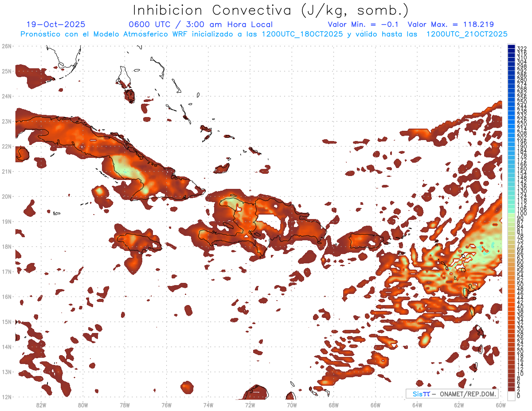The image size is (532, 411).
Task: Click the "40" color bar value
Action: point(520,307)
